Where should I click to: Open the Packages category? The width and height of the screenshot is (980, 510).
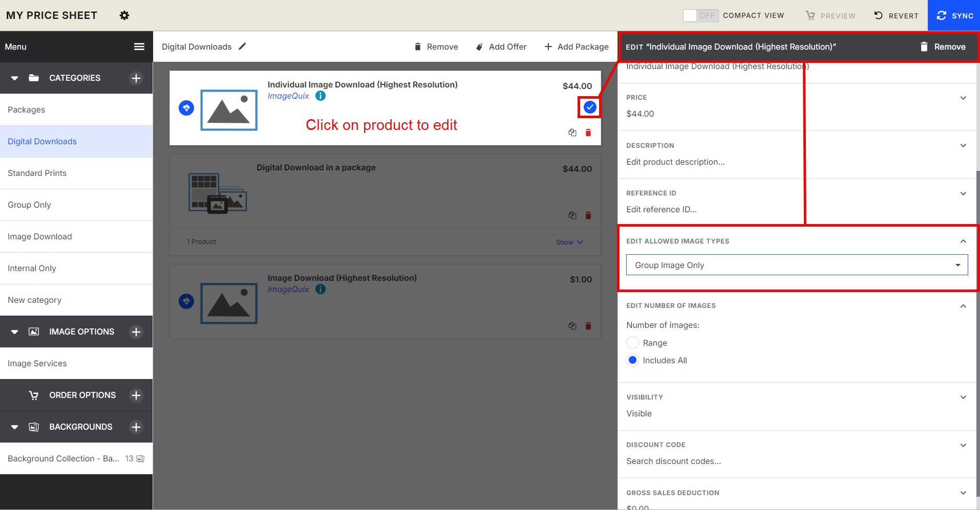pos(76,110)
